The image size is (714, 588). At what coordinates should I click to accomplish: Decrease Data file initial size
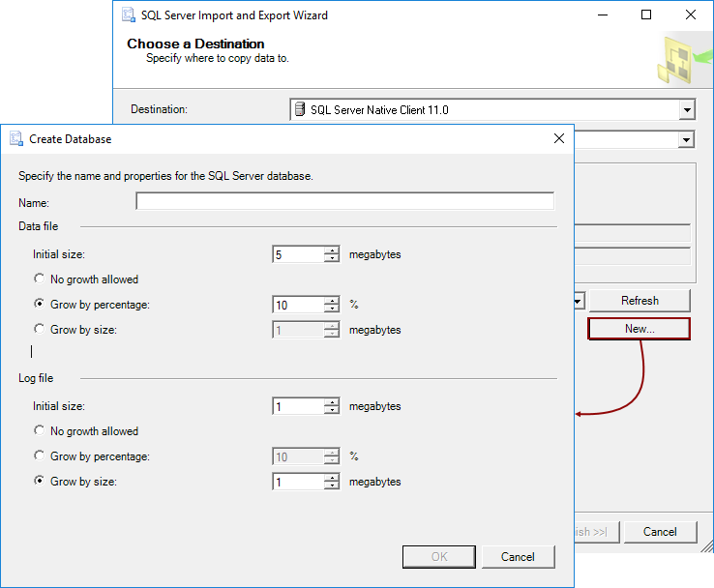click(332, 258)
